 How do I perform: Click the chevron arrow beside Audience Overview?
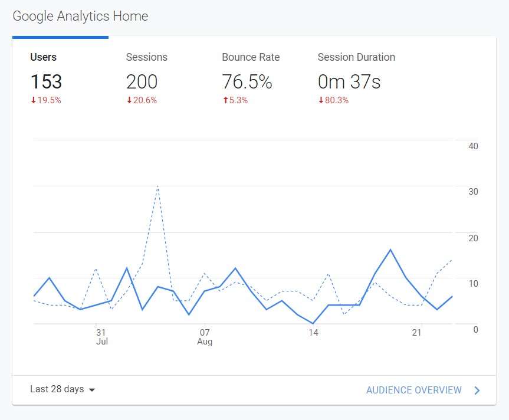(x=477, y=390)
